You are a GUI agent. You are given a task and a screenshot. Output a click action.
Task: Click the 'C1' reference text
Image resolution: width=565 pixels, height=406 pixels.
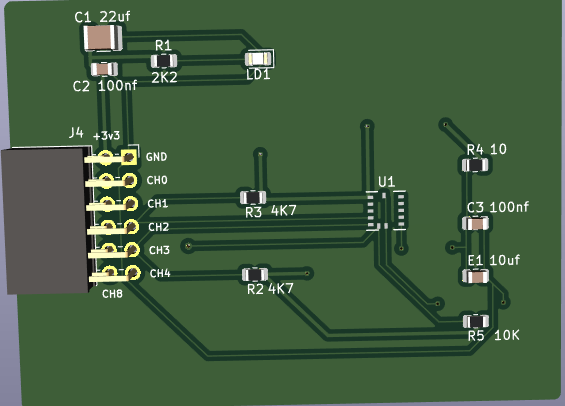(x=83, y=17)
